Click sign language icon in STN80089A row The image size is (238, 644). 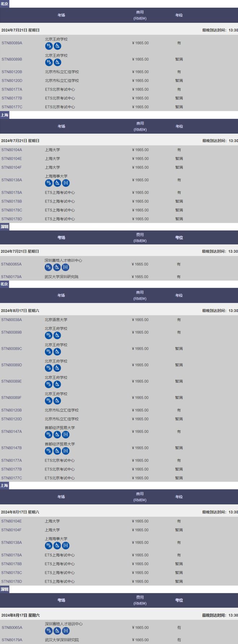[49, 46]
